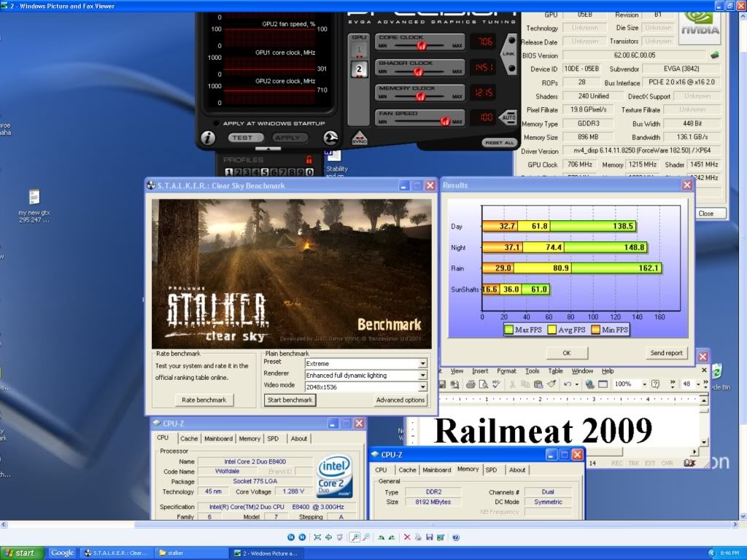This screenshot has height=560, width=747.
Task: Select profile slot 0 in Precision
Action: (309, 172)
